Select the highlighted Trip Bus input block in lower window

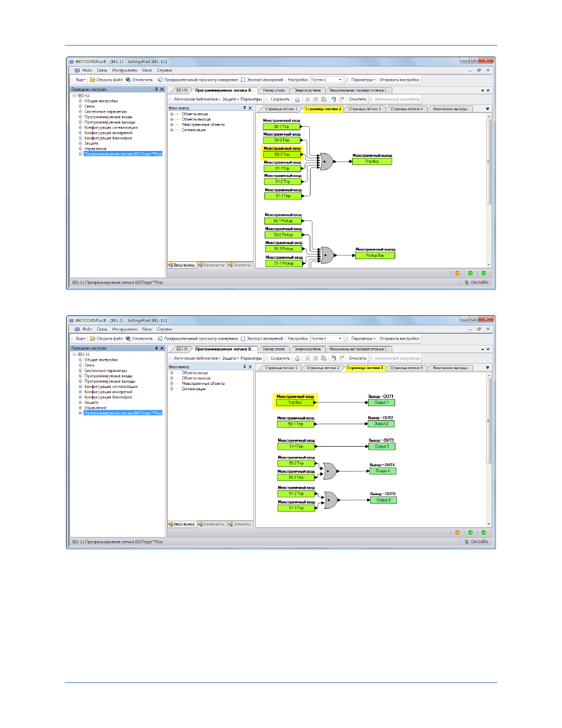tap(295, 403)
